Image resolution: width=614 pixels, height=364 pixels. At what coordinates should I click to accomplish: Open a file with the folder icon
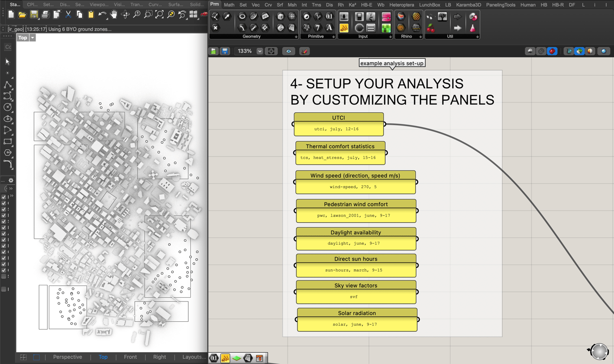pos(22,15)
